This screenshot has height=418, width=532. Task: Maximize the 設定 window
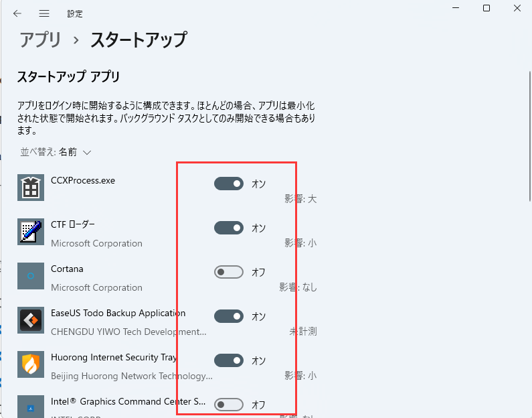[486, 8]
